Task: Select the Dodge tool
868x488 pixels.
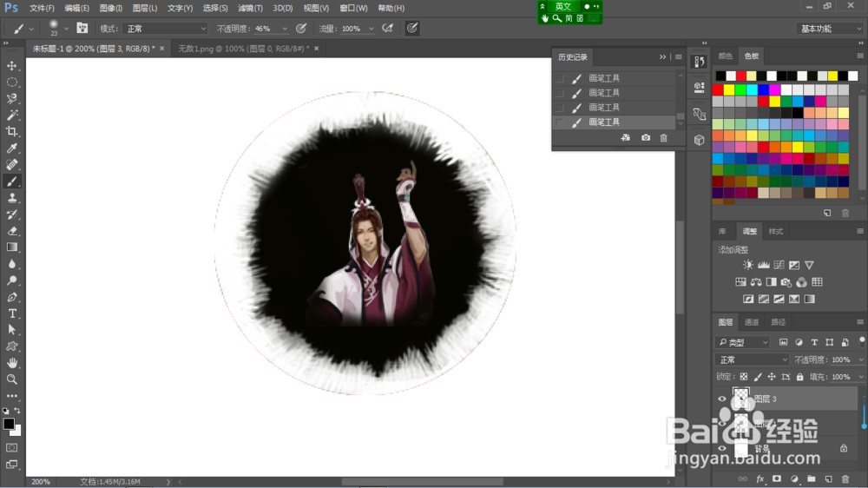Action: pos(11,280)
